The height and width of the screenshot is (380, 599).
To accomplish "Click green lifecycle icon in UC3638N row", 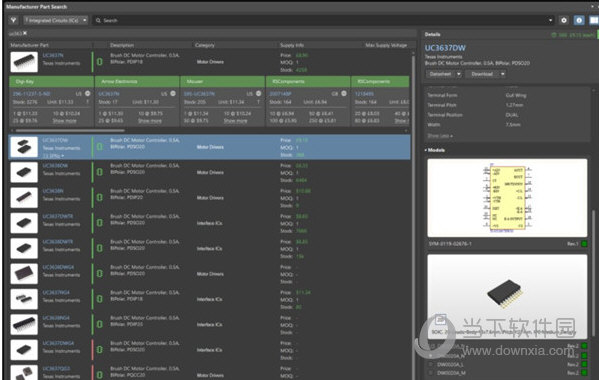I will (x=100, y=197).
